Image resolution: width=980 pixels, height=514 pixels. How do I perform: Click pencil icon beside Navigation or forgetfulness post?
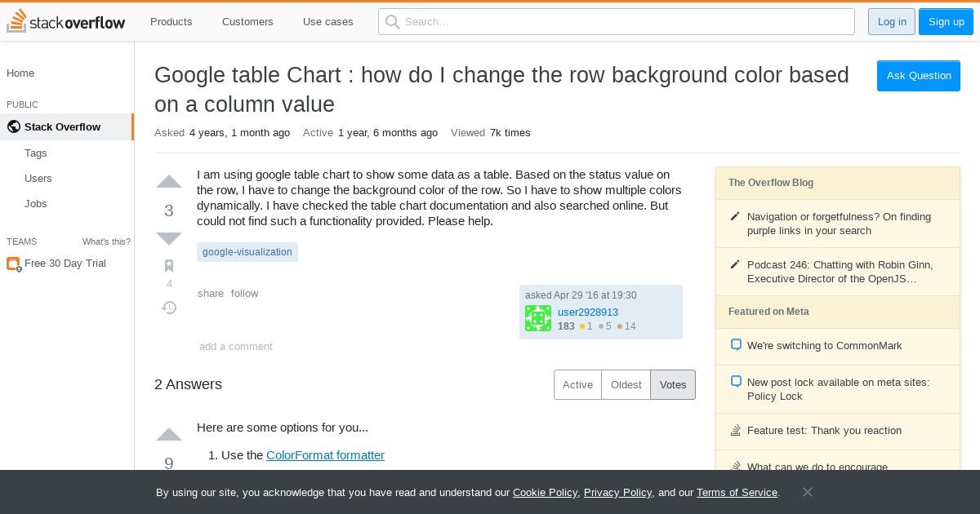click(735, 216)
